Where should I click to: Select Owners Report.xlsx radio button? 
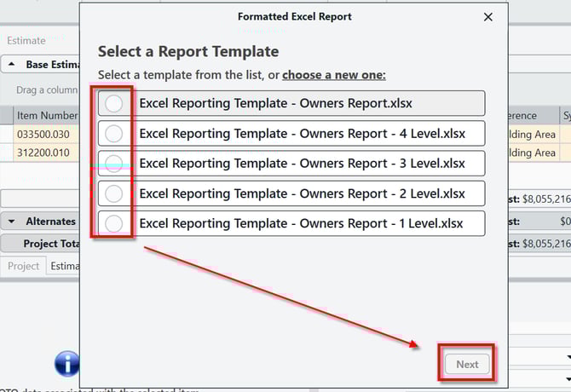(x=113, y=104)
